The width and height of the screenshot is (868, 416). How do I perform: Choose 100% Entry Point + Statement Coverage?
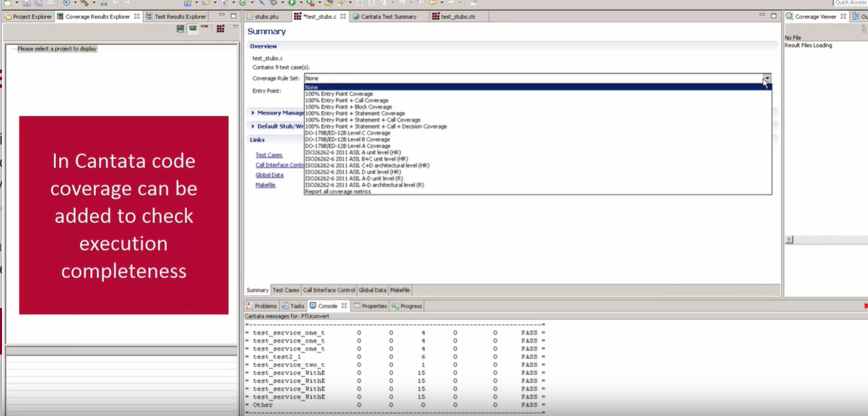point(538,113)
